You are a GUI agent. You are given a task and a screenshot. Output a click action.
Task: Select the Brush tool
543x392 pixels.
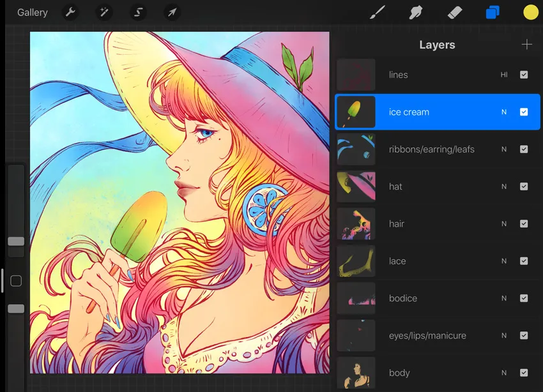[377, 13]
